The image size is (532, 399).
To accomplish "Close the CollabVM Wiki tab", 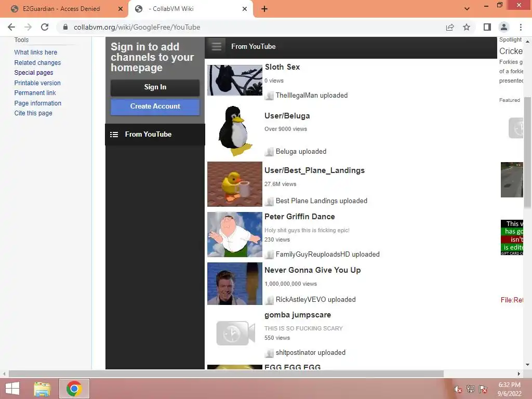I will [x=245, y=9].
